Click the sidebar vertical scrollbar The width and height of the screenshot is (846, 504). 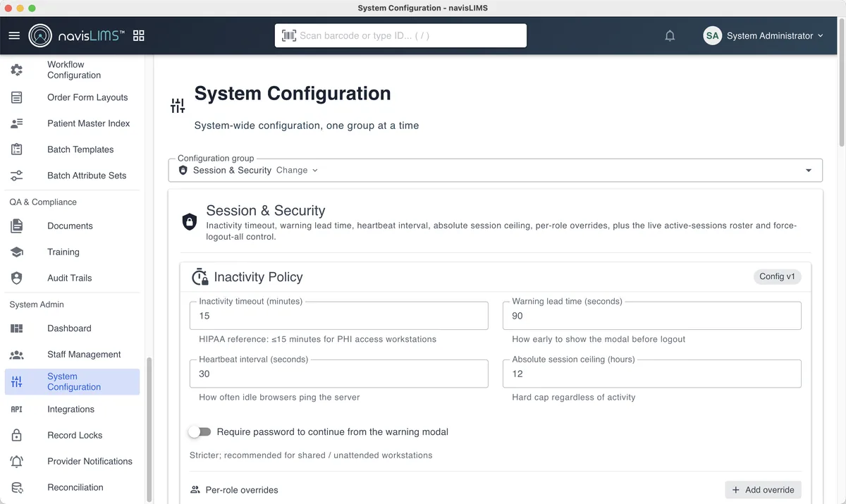click(148, 430)
